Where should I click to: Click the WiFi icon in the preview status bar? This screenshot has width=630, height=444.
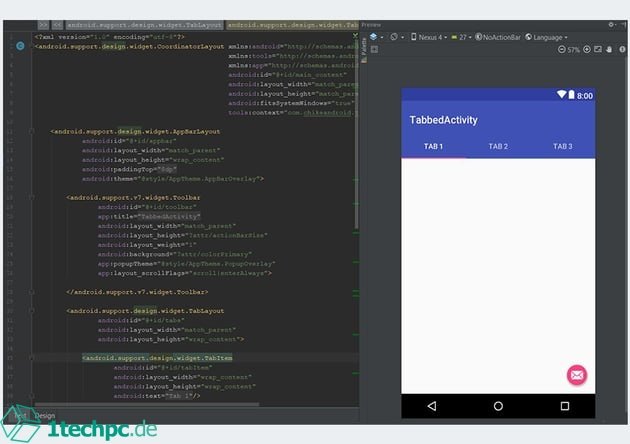[561, 94]
